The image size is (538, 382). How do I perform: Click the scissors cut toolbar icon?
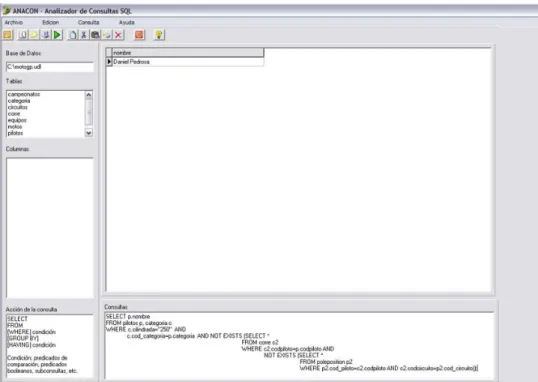pos(84,35)
